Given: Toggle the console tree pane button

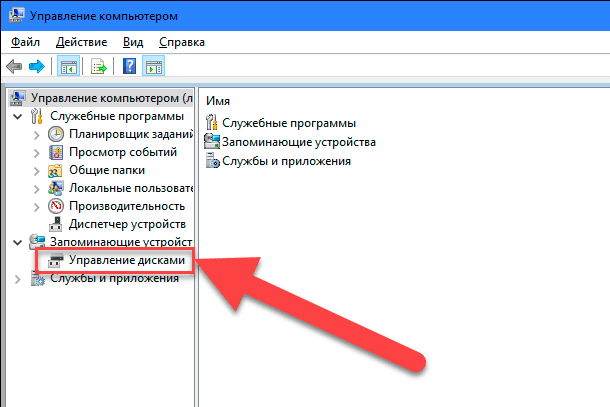Looking at the screenshot, I should pos(69,66).
